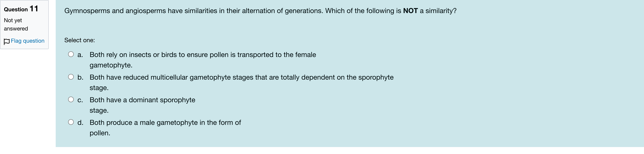Click the letter label b.
The height and width of the screenshot is (154, 644).
click(x=80, y=77)
